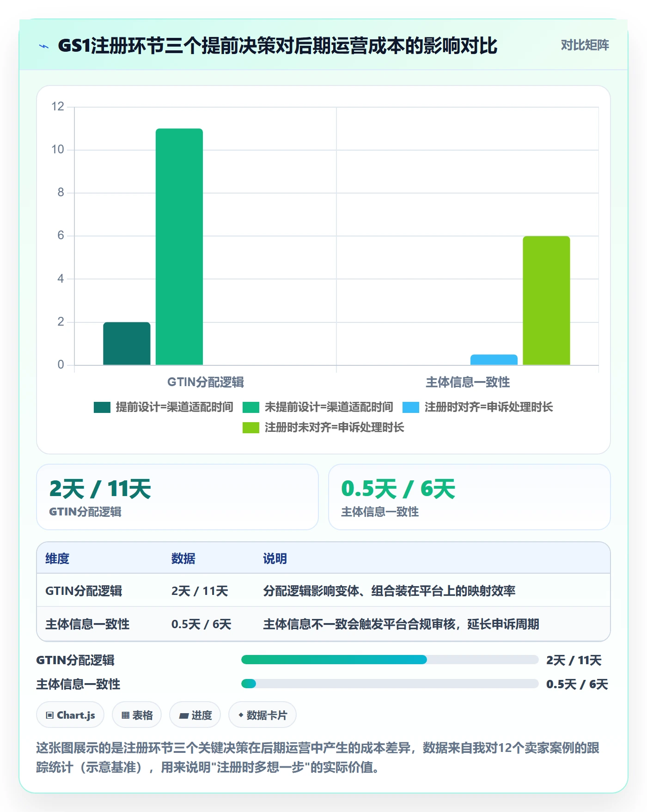Click the tall green 11-day bar

point(179,247)
